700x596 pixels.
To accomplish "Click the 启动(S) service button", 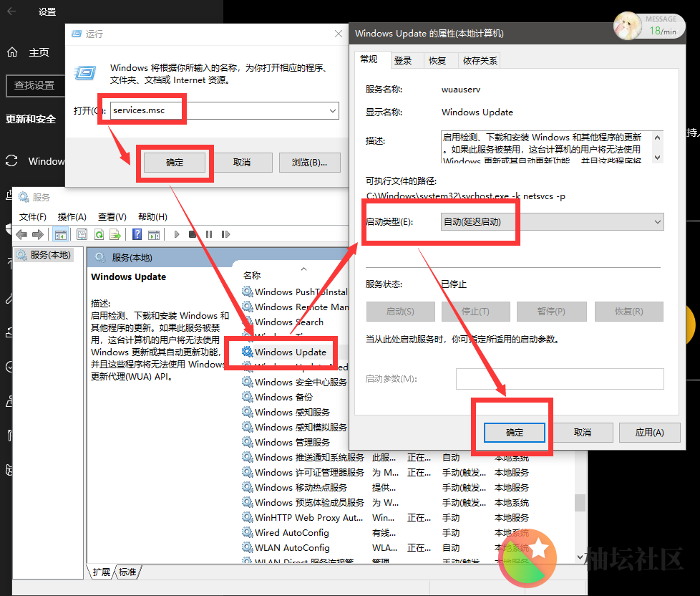I will click(x=400, y=312).
